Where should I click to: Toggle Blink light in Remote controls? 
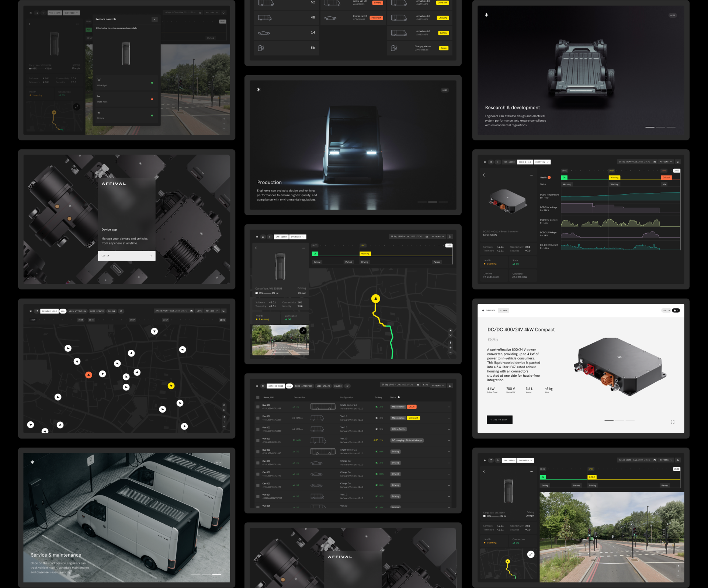click(x=152, y=83)
